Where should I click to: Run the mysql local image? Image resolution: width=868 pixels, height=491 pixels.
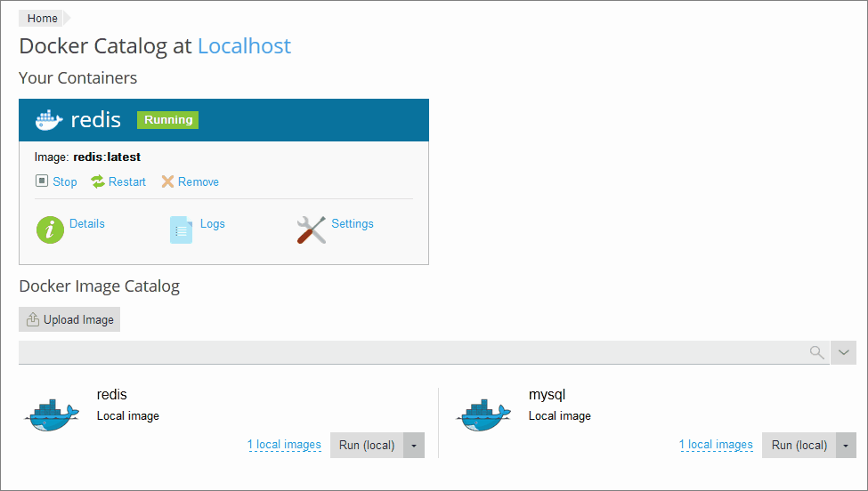[x=799, y=446]
